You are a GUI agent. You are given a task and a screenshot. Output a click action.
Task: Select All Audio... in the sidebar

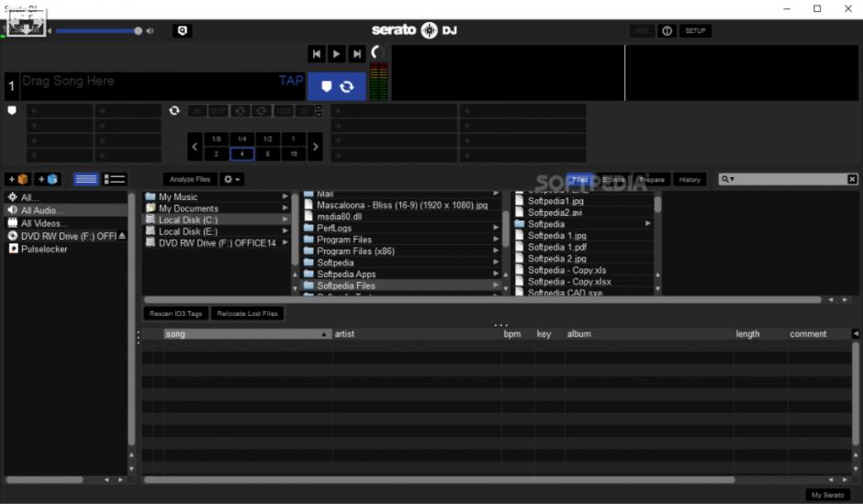66,210
